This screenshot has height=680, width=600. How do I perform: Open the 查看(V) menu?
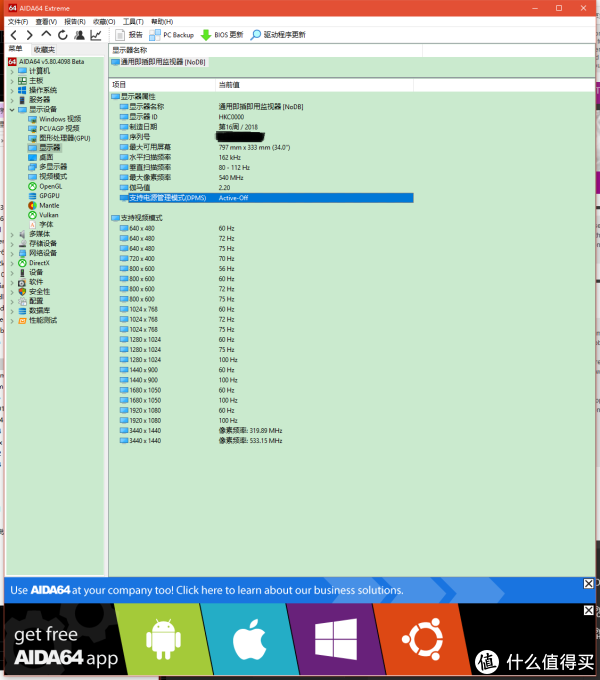coord(46,22)
